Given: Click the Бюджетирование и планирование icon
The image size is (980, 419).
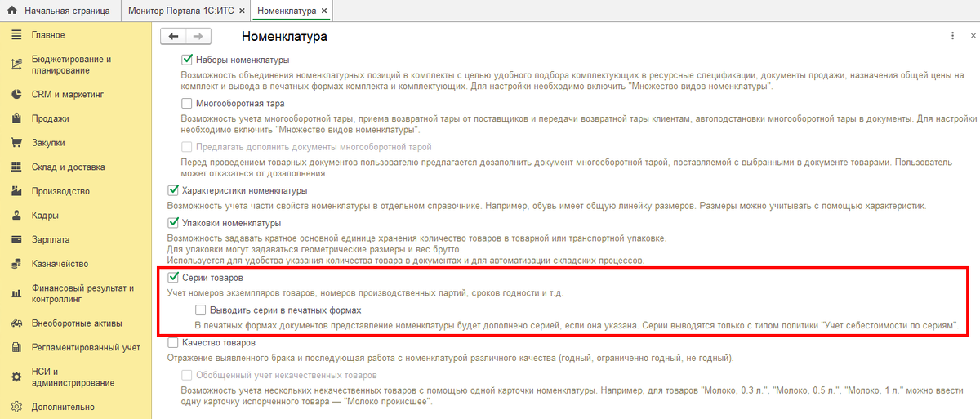Looking at the screenshot, I should (x=16, y=65).
